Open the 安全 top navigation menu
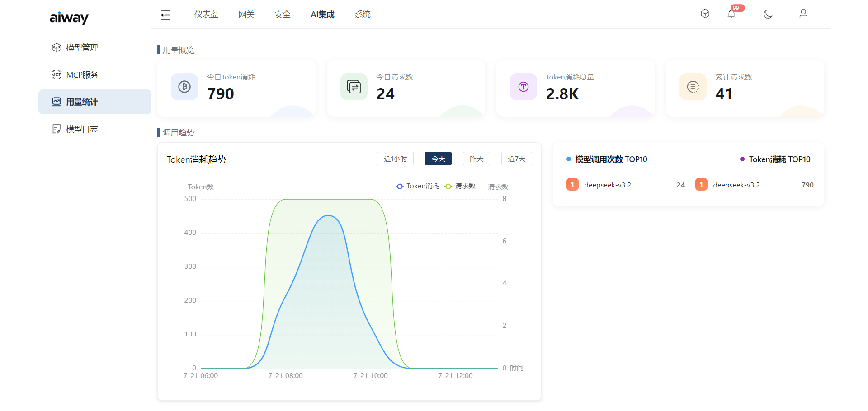This screenshot has height=411, width=868. (x=283, y=14)
